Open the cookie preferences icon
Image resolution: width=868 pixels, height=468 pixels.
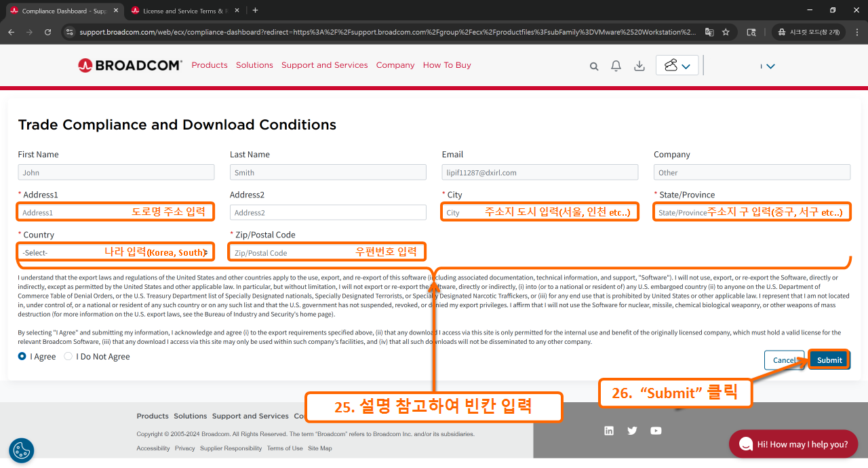click(x=22, y=450)
